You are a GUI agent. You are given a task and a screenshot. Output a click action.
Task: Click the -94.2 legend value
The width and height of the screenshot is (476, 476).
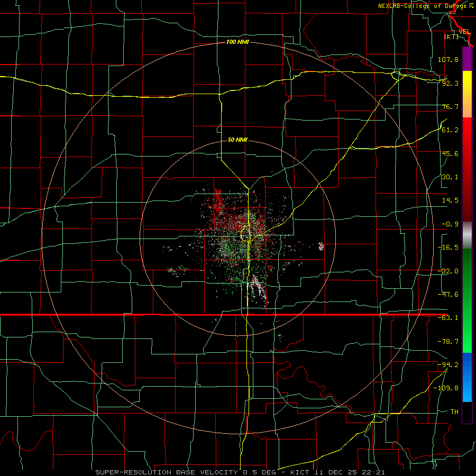click(448, 364)
